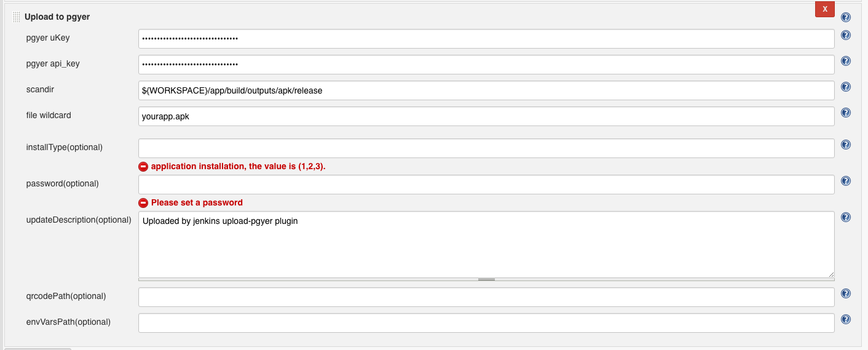Open help icon for password field
The height and width of the screenshot is (350, 868).
pyautogui.click(x=846, y=181)
